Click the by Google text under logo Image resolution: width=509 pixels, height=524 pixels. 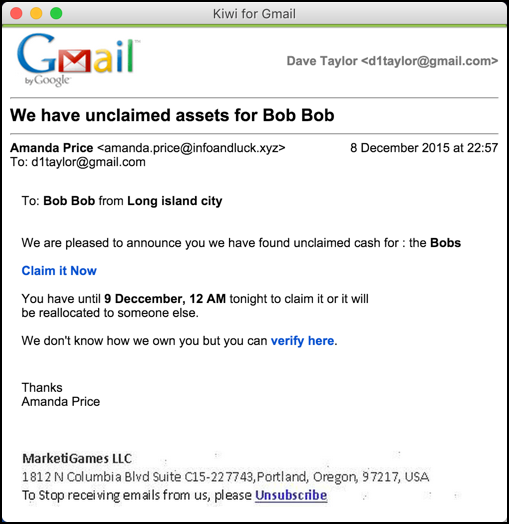tap(47, 81)
